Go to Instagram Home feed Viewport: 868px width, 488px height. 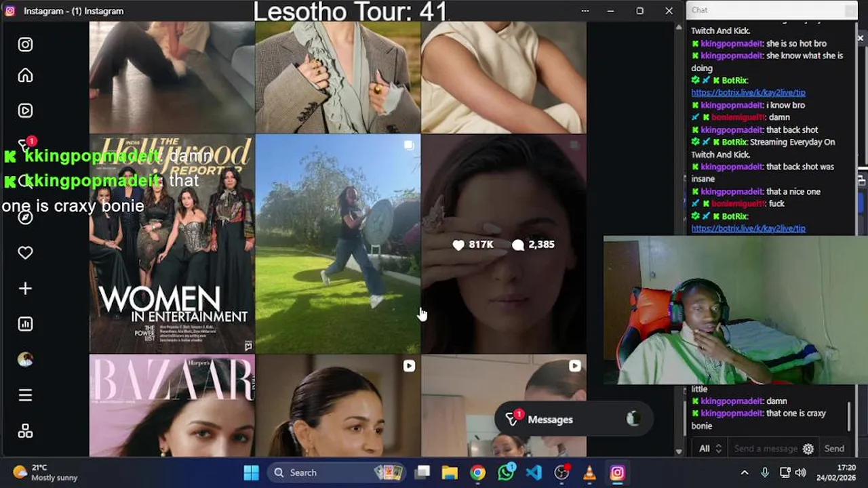pos(25,75)
